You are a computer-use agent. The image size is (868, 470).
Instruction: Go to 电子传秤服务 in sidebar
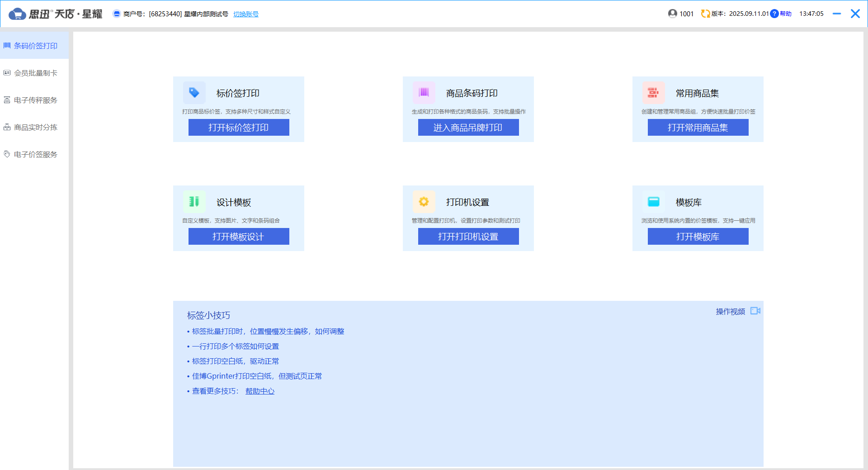[x=35, y=100]
